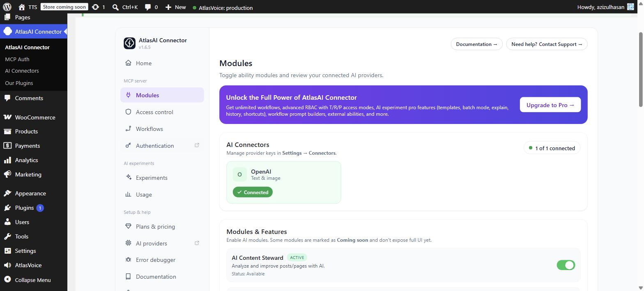Click the Modules & Features heading

coord(257,231)
